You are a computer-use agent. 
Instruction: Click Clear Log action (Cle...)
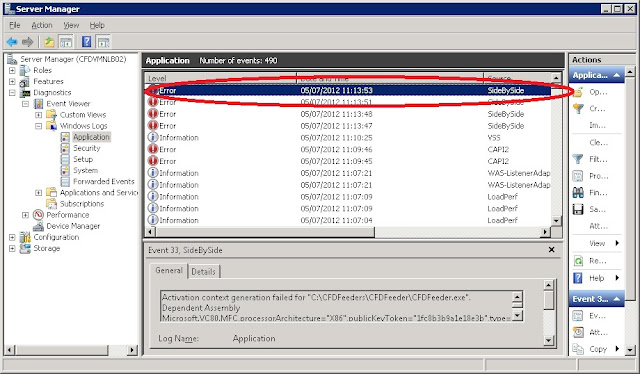pos(598,142)
